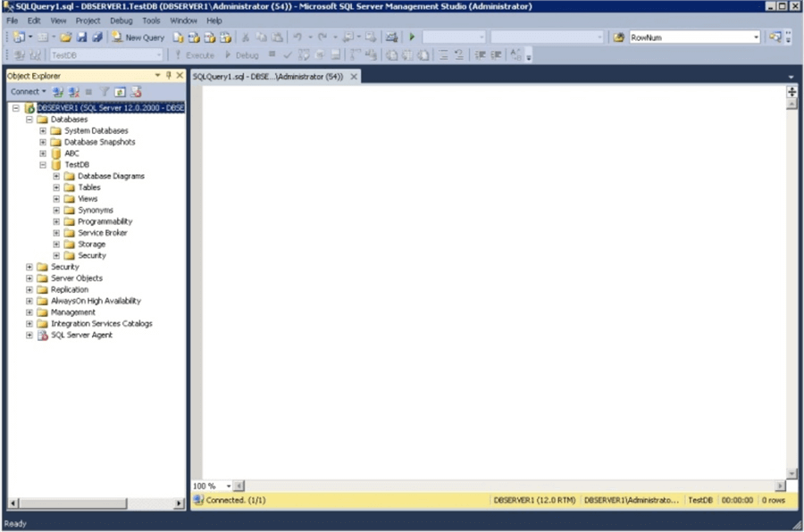Expand the Programmability folder
Image resolution: width=804 pixels, height=532 pixels.
(x=56, y=221)
